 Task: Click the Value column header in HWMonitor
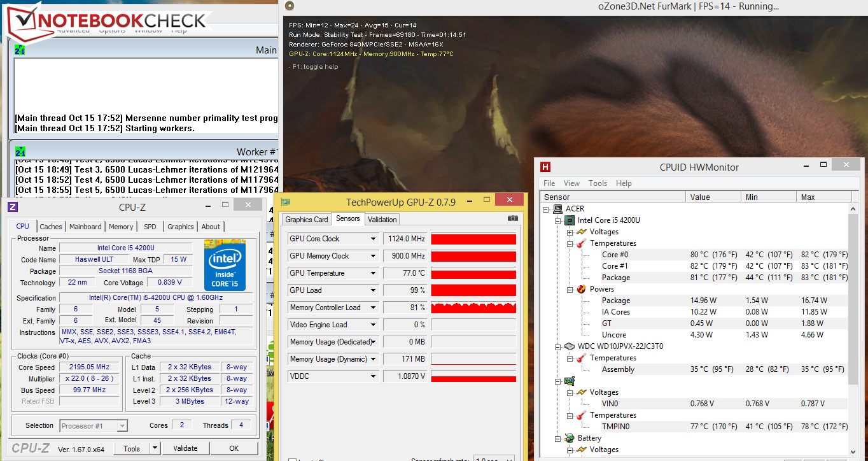click(713, 197)
